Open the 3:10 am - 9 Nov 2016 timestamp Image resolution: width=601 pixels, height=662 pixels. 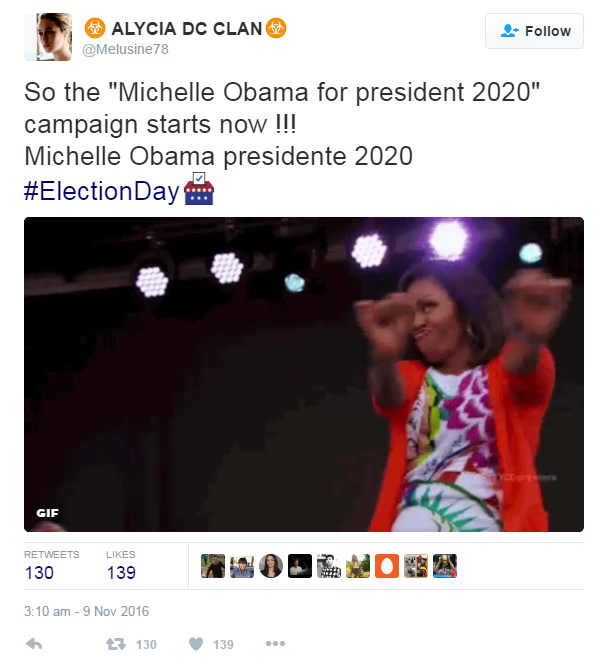pos(86,610)
